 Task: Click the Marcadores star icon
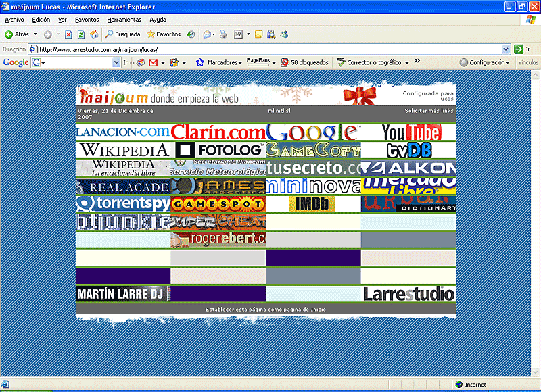click(200, 62)
